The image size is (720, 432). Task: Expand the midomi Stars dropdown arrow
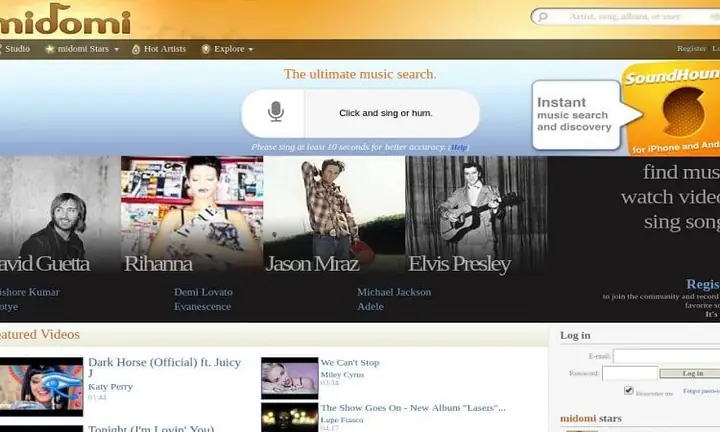[x=117, y=50]
